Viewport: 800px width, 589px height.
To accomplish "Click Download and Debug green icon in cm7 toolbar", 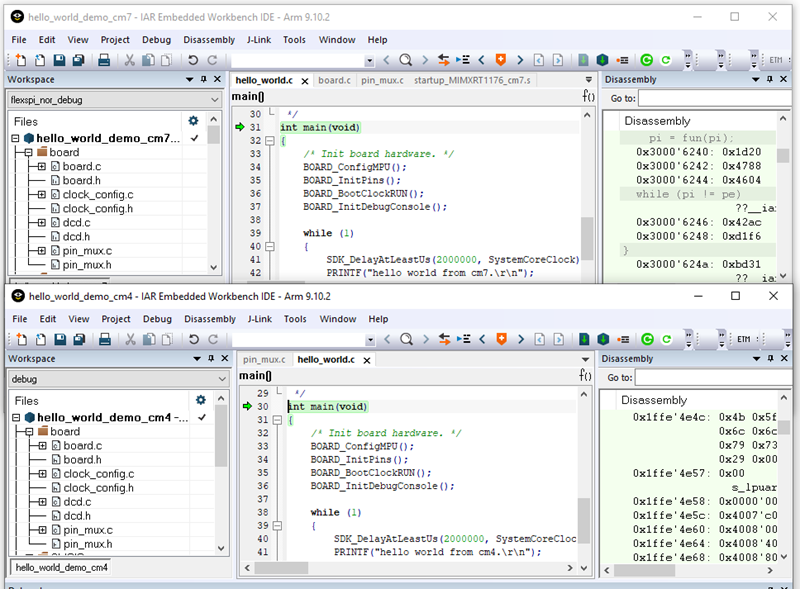I will pyautogui.click(x=646, y=60).
